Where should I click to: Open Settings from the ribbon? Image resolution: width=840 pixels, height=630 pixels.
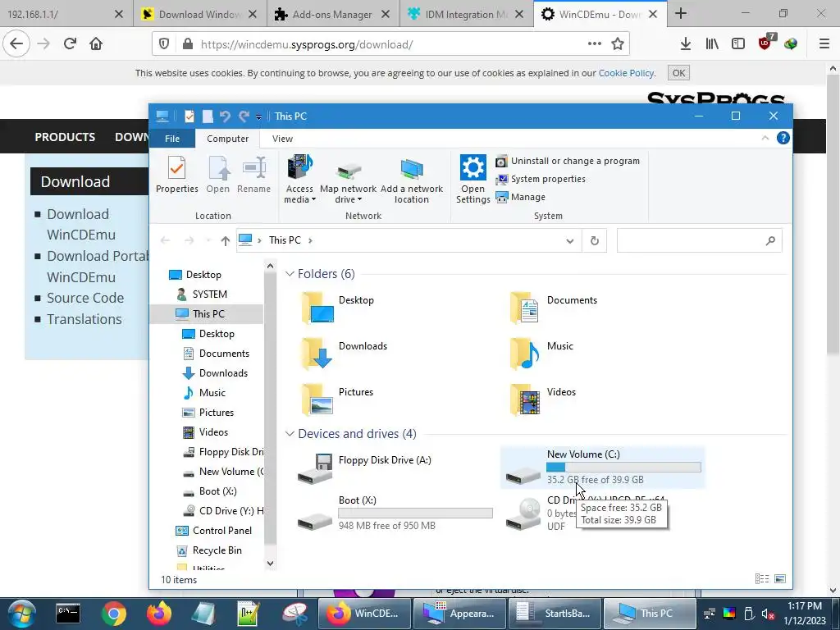pos(472,180)
